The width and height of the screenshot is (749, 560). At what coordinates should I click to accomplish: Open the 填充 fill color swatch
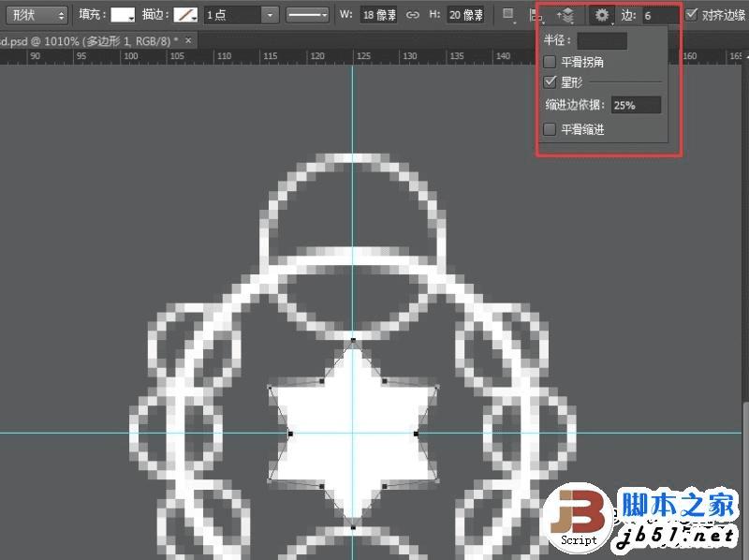[123, 15]
